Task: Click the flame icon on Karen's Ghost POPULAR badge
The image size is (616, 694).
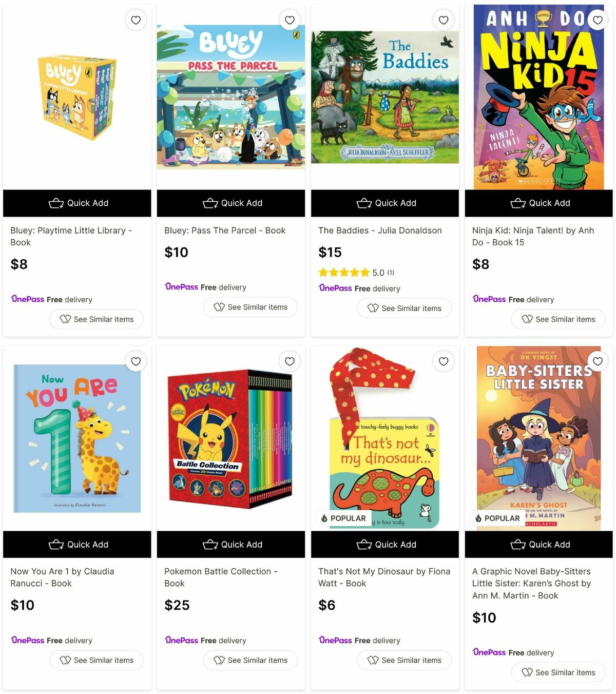Action: 479,518
